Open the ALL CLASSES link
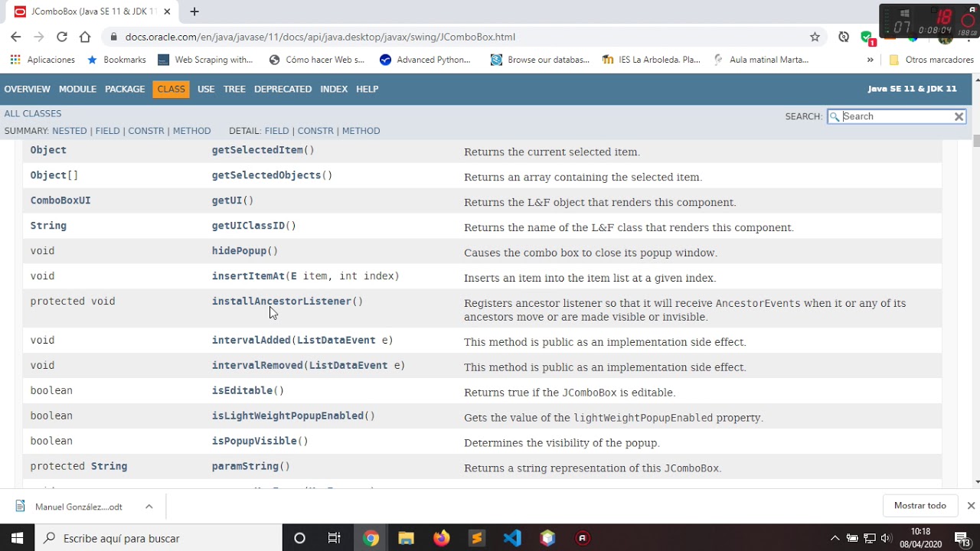This screenshot has width=980, height=551. (x=33, y=113)
